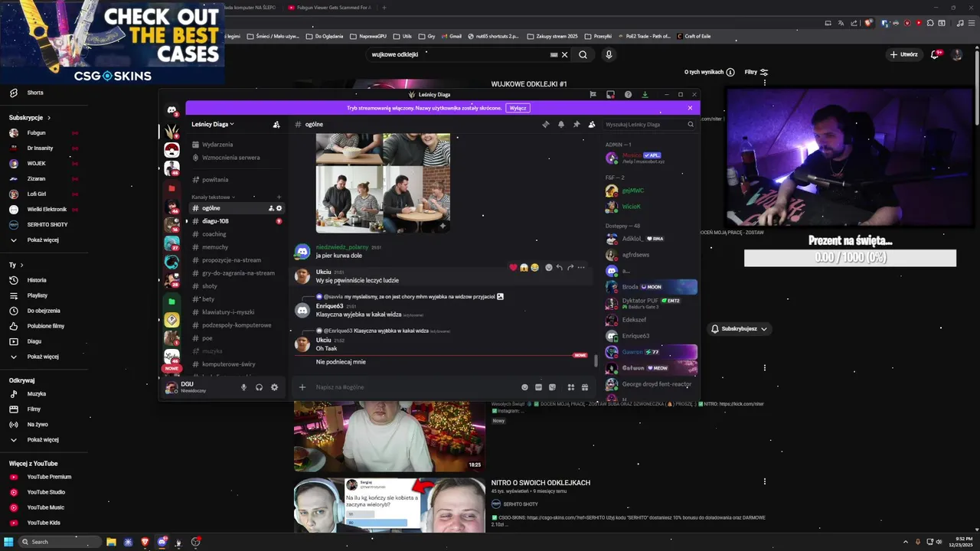Open the Discord threads icon in channel header

546,124
